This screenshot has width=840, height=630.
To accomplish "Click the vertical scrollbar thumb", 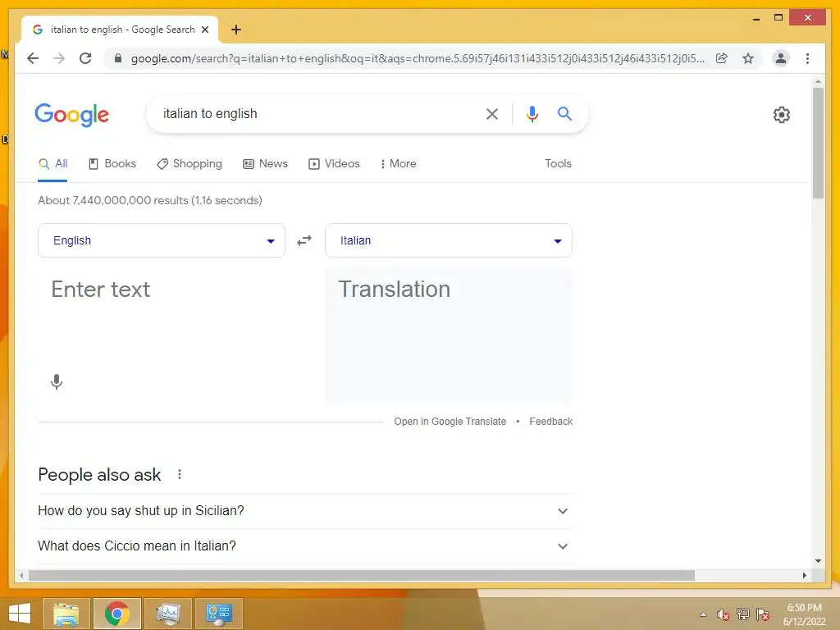I will click(818, 143).
